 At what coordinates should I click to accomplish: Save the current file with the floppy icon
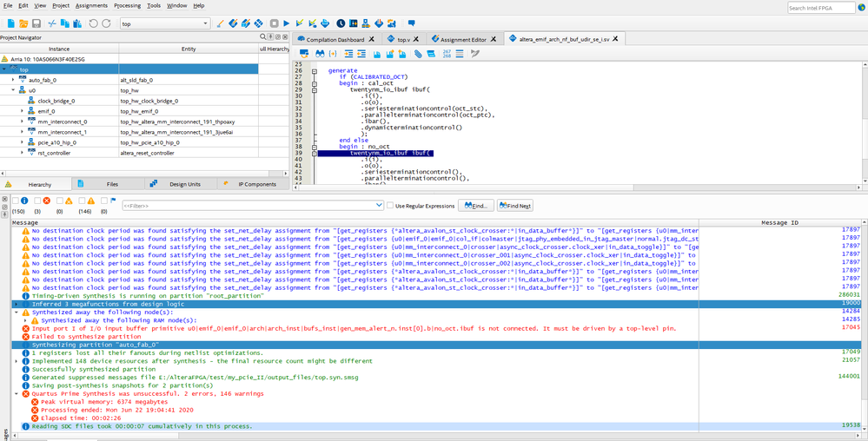click(x=36, y=23)
